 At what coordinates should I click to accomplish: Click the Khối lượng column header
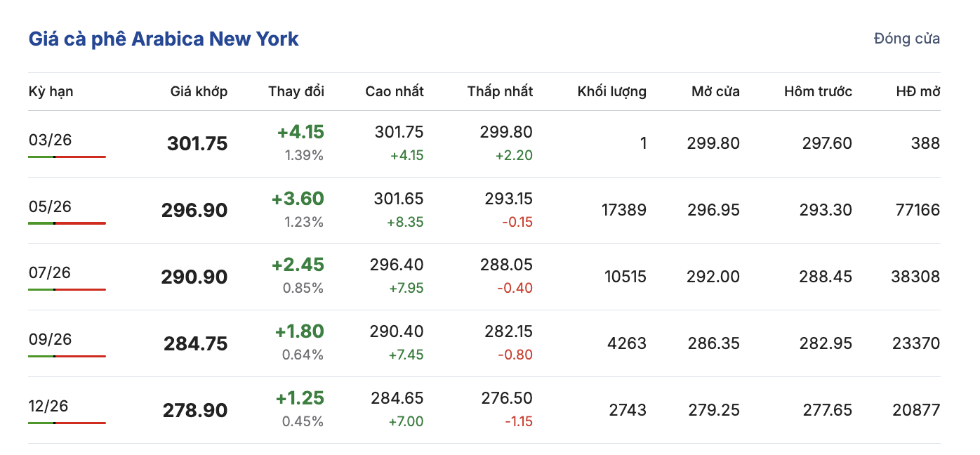[611, 91]
